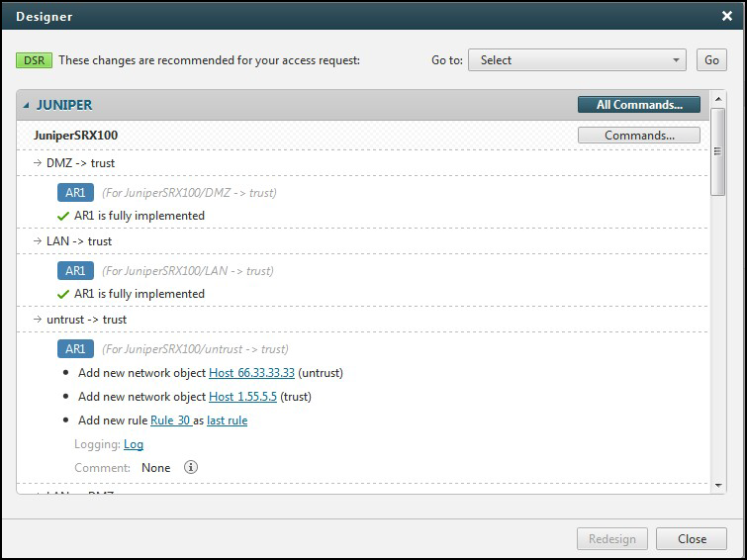Open All Commands for Juniper
This screenshot has width=747, height=560.
point(638,105)
